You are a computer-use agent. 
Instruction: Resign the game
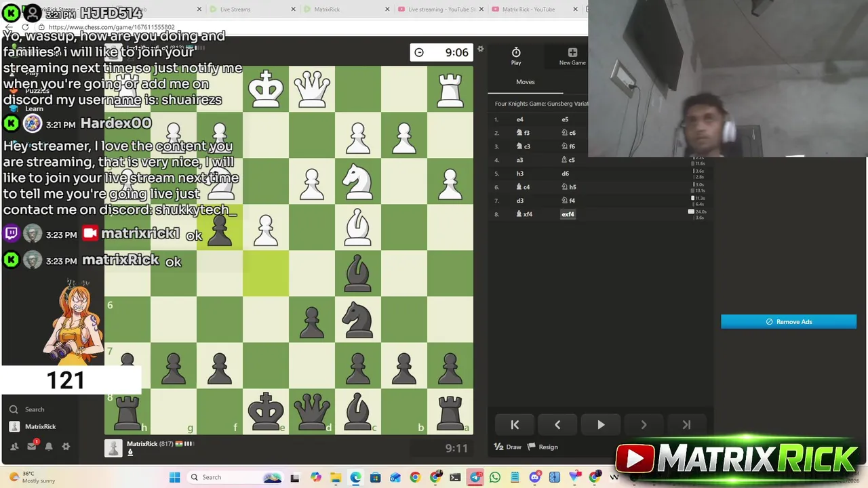[543, 447]
